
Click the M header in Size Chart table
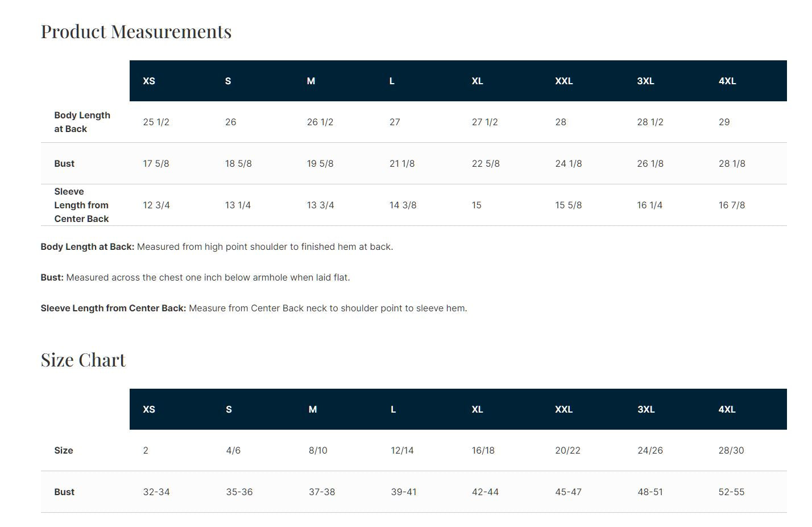pos(313,409)
